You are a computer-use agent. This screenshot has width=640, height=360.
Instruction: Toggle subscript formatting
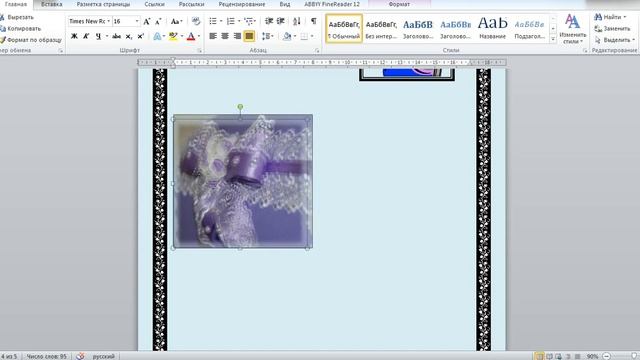click(x=129, y=36)
